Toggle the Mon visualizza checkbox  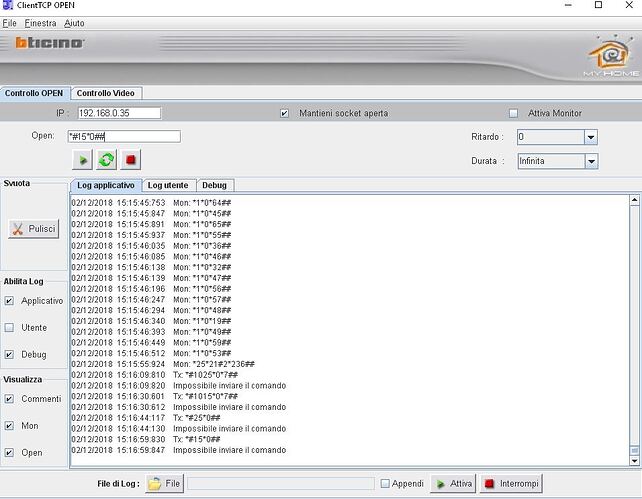click(9, 426)
